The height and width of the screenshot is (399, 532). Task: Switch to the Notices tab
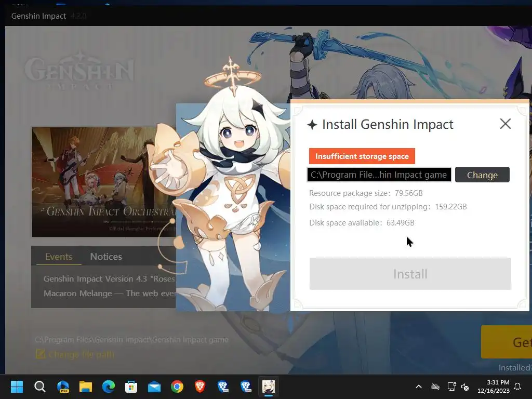(x=106, y=257)
